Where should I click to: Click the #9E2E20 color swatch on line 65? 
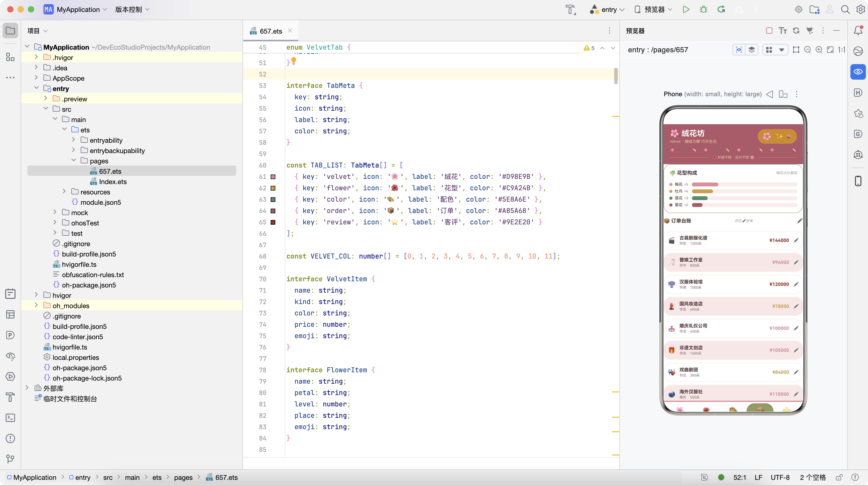pos(273,222)
